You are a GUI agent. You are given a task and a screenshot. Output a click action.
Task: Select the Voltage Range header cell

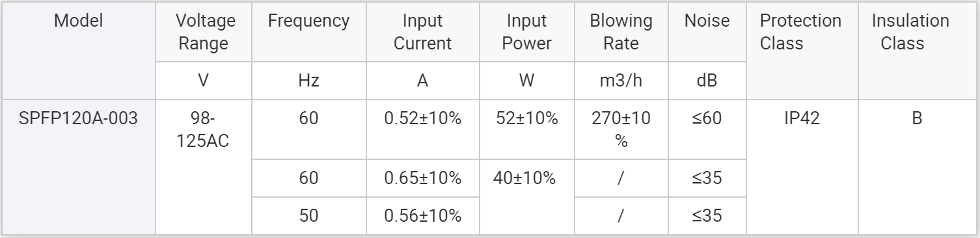click(x=206, y=32)
